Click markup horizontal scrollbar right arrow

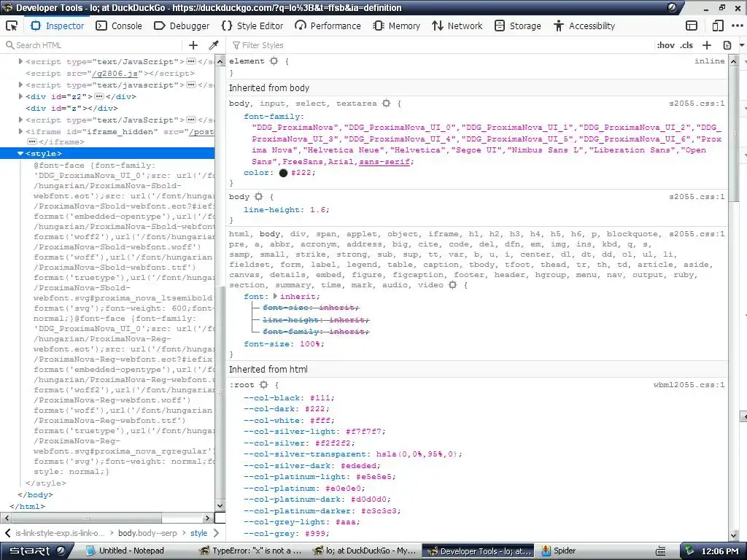[x=207, y=518]
